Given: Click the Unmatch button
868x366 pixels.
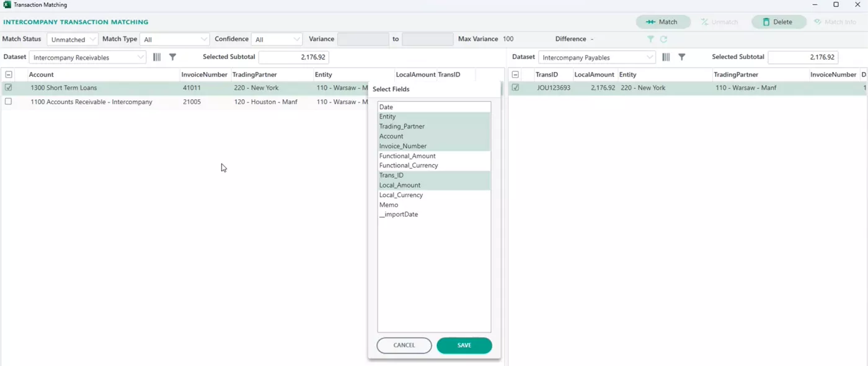Looking at the screenshot, I should tap(720, 22).
